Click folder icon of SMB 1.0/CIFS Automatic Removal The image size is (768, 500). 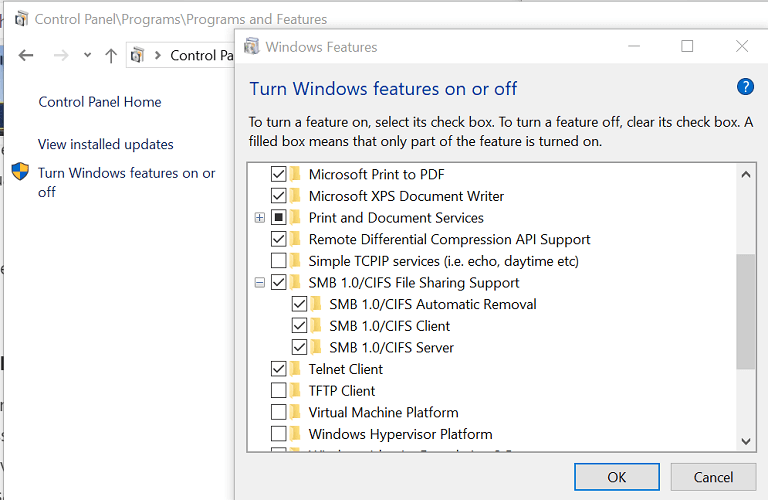[316, 304]
